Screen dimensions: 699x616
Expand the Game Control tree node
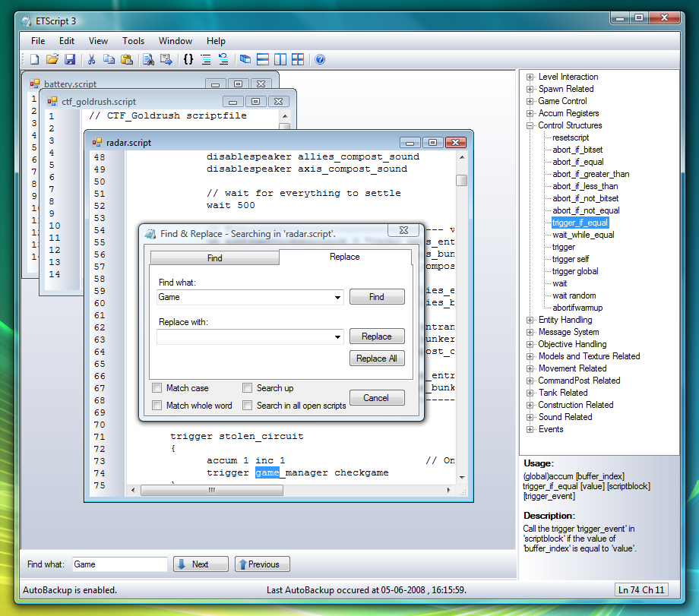(x=530, y=101)
